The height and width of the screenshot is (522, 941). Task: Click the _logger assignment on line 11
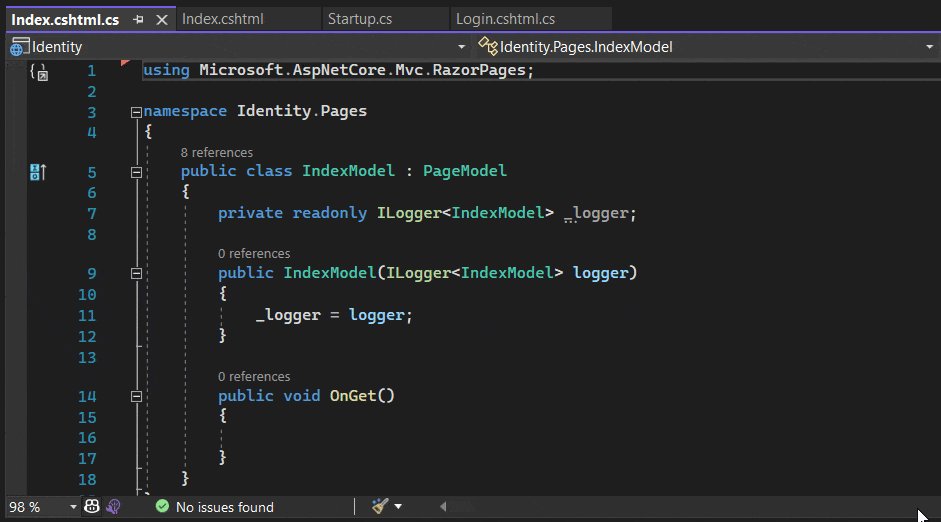(288, 315)
